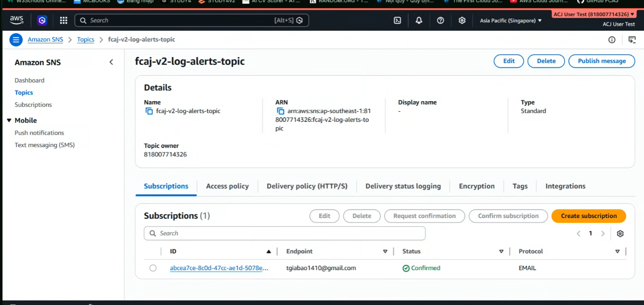Open the services grid menu icon
Image resolution: width=644 pixels, height=305 pixels.
pyautogui.click(x=64, y=20)
